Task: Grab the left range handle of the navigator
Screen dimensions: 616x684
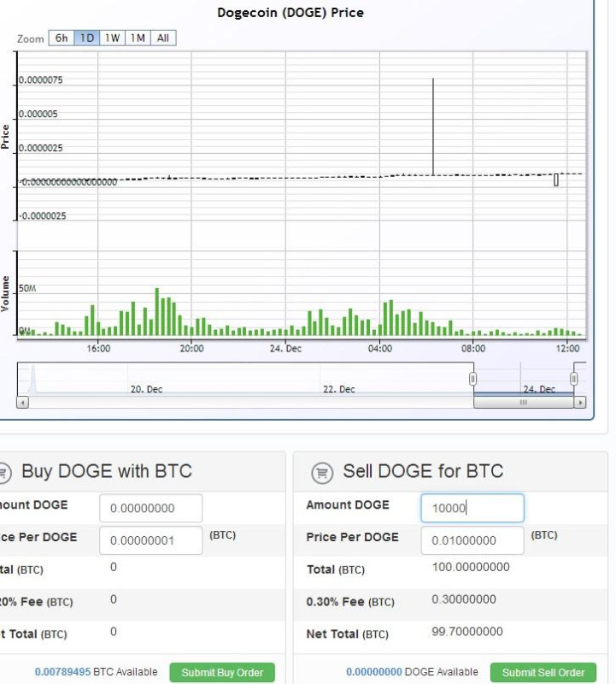Action: (473, 379)
